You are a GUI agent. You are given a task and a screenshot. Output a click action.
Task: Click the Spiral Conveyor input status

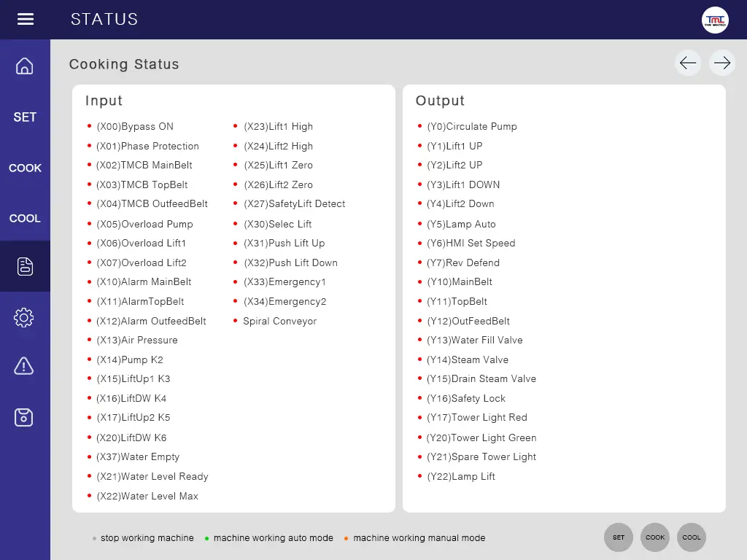coord(279,321)
